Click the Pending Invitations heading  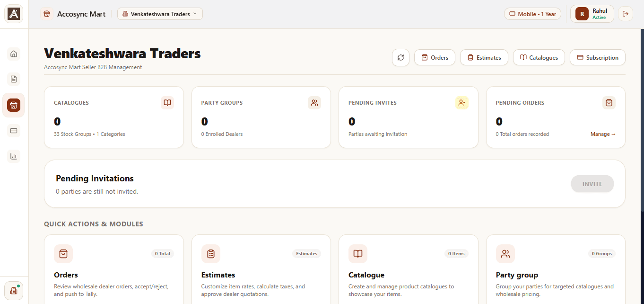(95, 179)
